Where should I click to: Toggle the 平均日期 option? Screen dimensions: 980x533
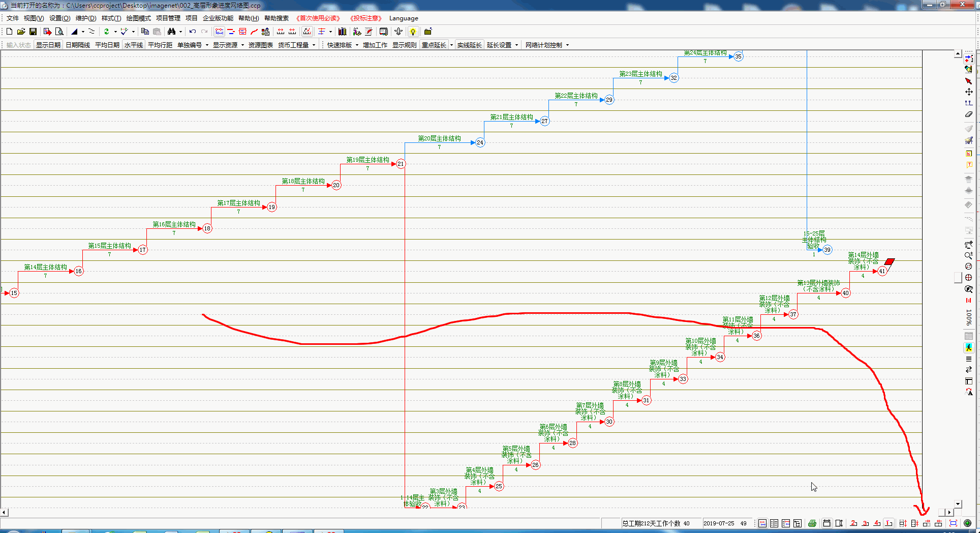(107, 45)
